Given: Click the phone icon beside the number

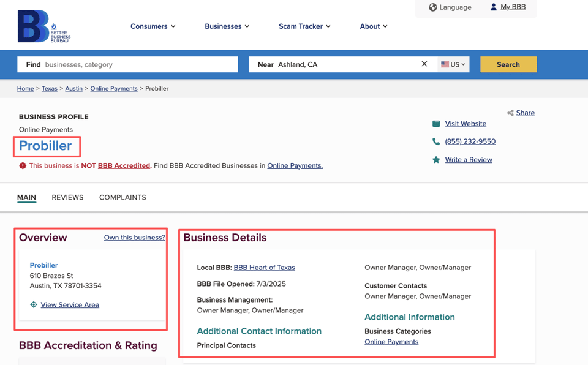Looking at the screenshot, I should (x=436, y=141).
